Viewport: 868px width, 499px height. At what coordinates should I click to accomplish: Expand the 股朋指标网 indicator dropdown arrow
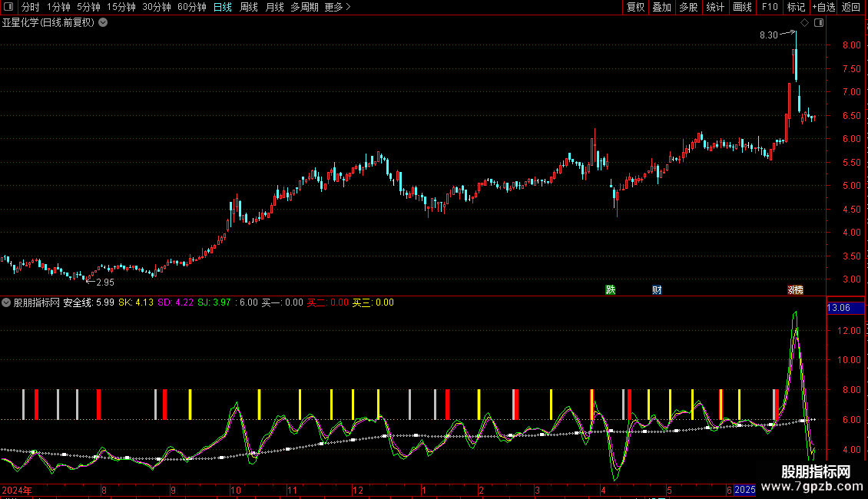tap(6, 302)
